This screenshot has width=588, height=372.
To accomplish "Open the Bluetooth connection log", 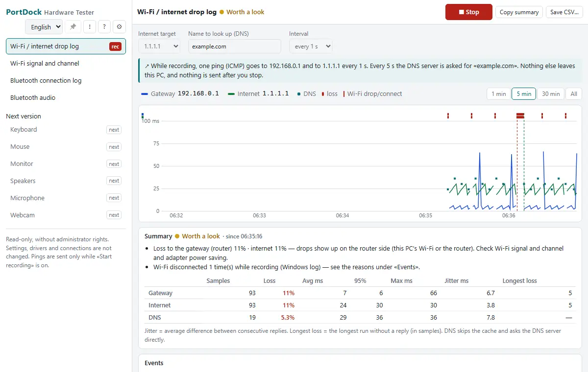I will pyautogui.click(x=66, y=81).
